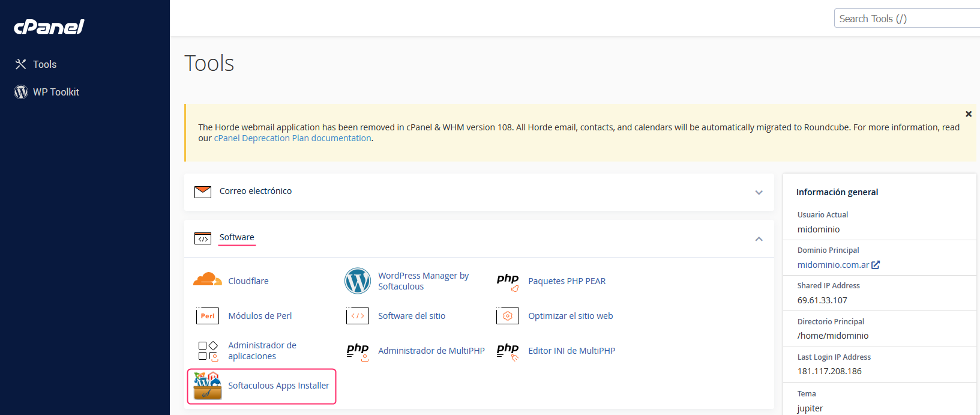
Task: Click the Administrador de MultiPHP icon
Action: point(358,351)
